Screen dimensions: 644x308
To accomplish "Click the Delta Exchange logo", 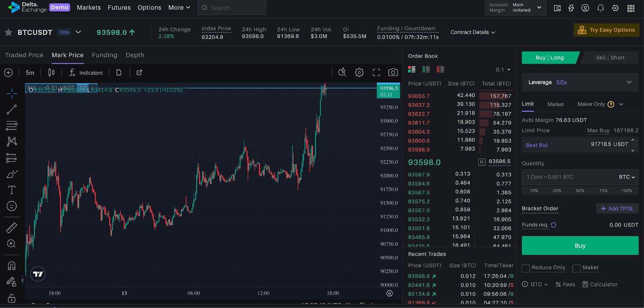I will (27, 7).
